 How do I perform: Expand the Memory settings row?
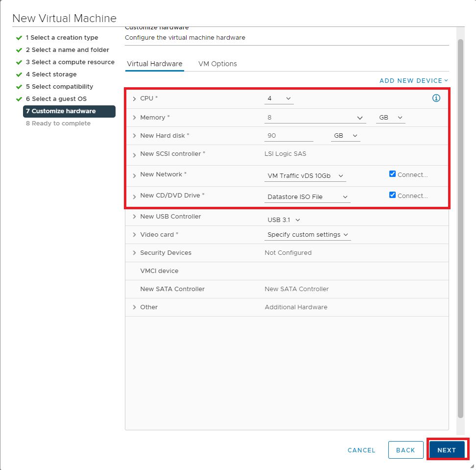click(134, 118)
